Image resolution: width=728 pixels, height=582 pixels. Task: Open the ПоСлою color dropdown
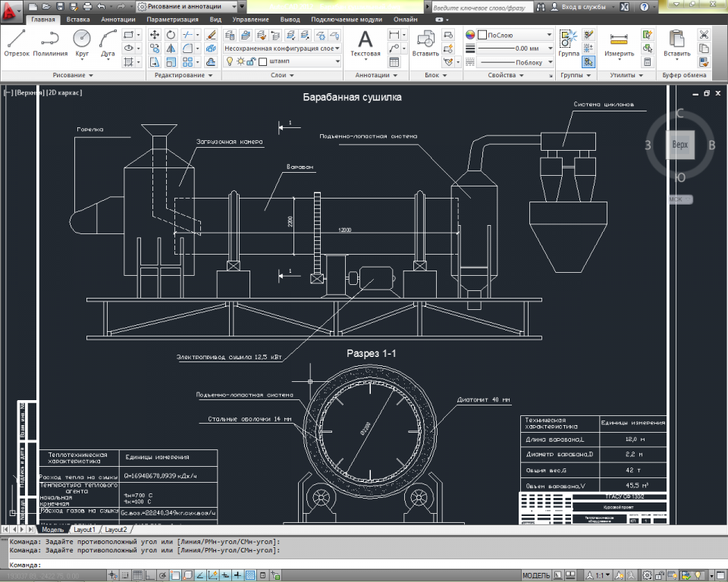516,35
